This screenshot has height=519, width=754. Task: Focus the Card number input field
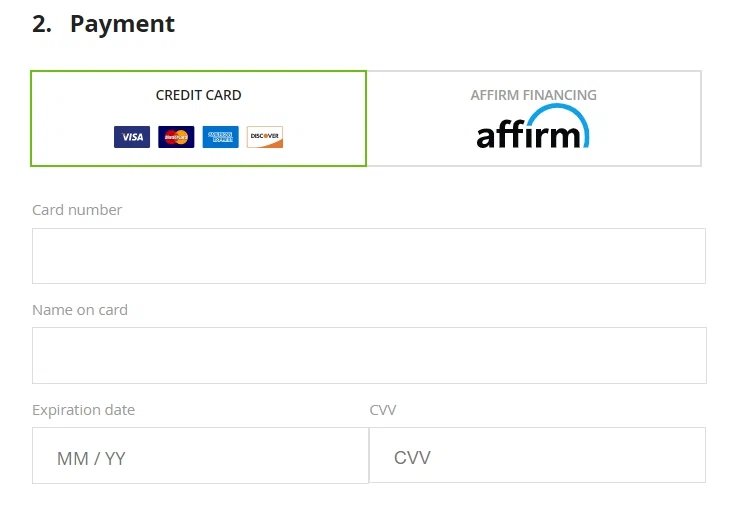point(368,256)
